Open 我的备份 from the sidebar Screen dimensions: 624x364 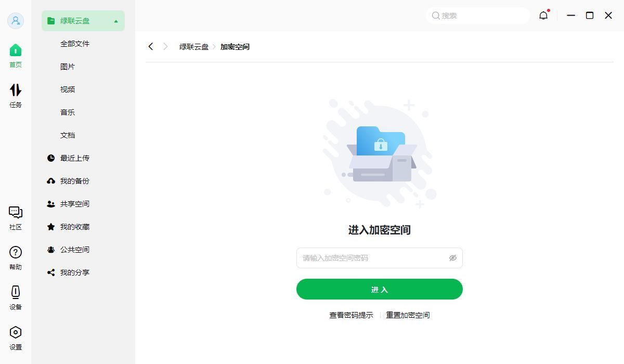click(76, 181)
